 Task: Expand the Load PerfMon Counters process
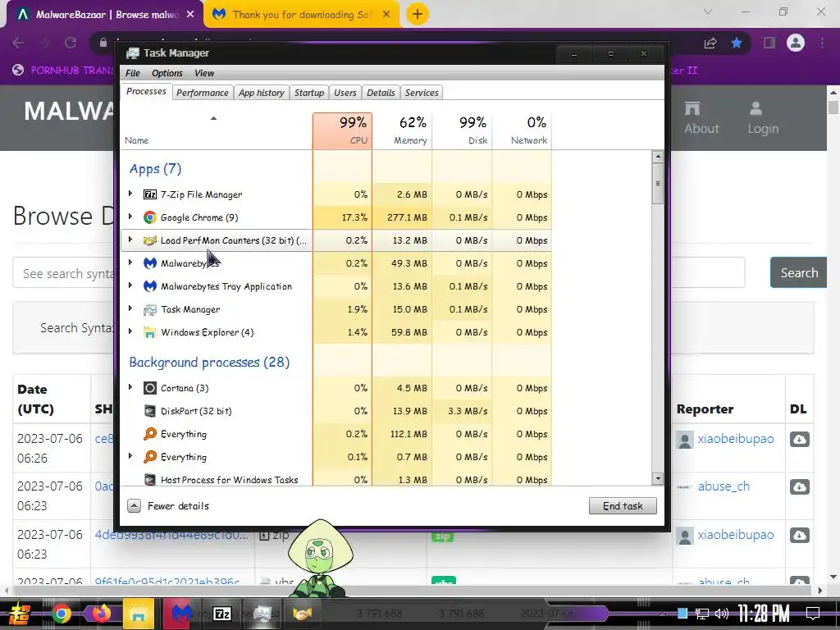130,240
